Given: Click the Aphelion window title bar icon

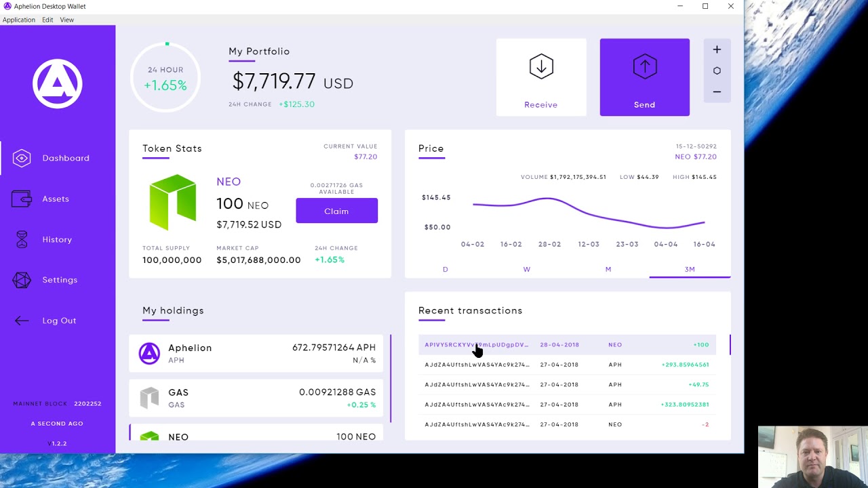Looking at the screenshot, I should click(7, 6).
